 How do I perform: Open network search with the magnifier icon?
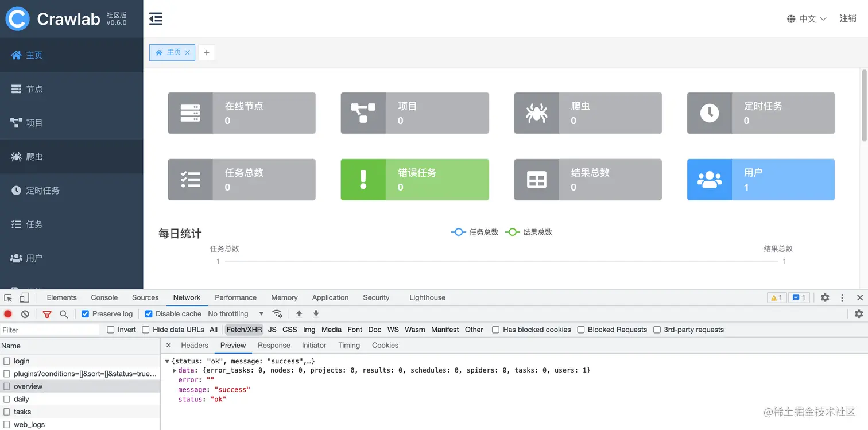pyautogui.click(x=64, y=314)
